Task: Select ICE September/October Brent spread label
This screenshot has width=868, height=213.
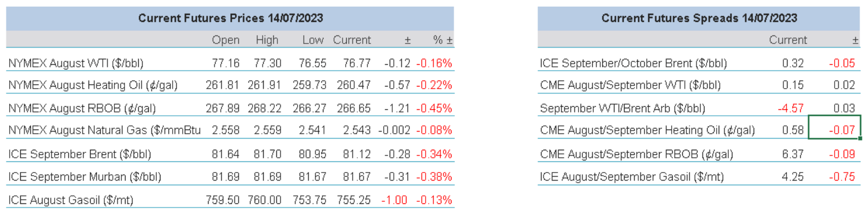Action: click(633, 63)
